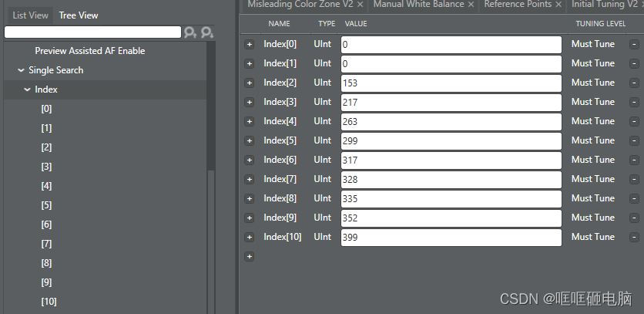This screenshot has width=644, height=314.
Task: Click the minus icon on Index[7] row
Action: pos(634,180)
